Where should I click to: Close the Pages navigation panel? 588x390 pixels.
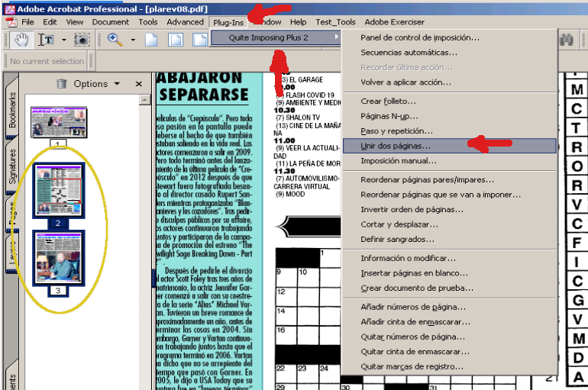click(139, 84)
